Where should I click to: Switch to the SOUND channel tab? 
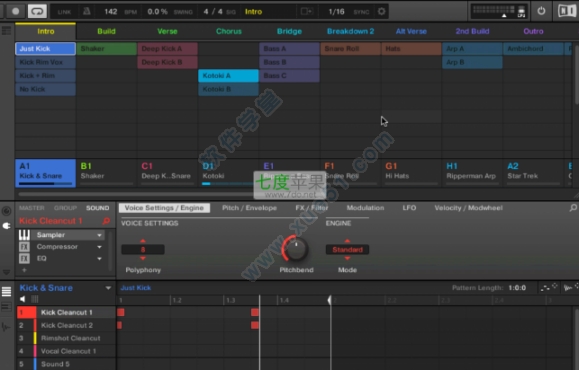97,208
